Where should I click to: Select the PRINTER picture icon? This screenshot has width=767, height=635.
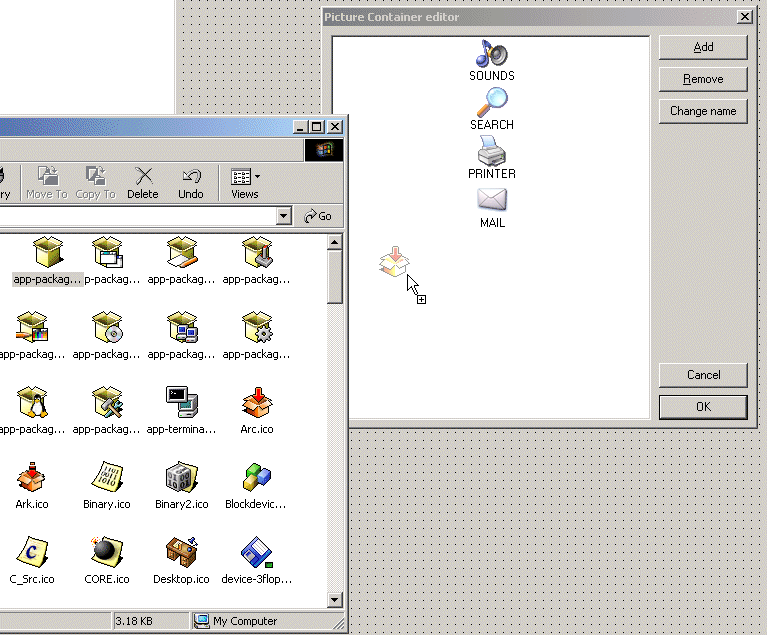(492, 151)
